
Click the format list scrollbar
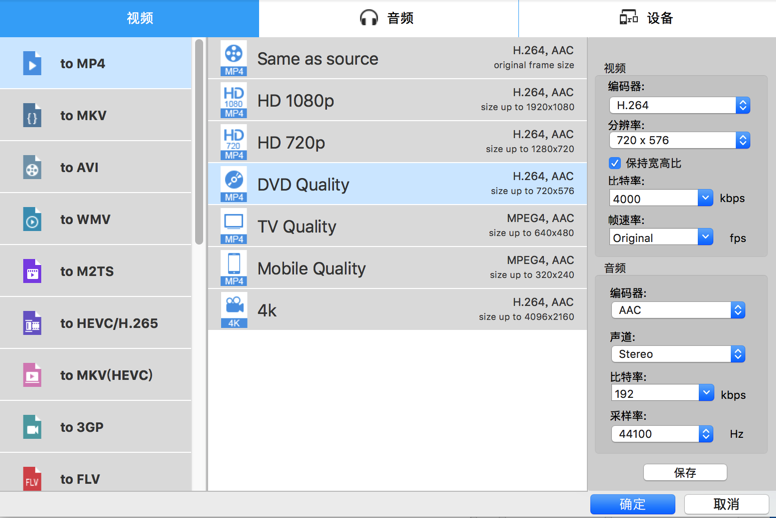click(199, 142)
